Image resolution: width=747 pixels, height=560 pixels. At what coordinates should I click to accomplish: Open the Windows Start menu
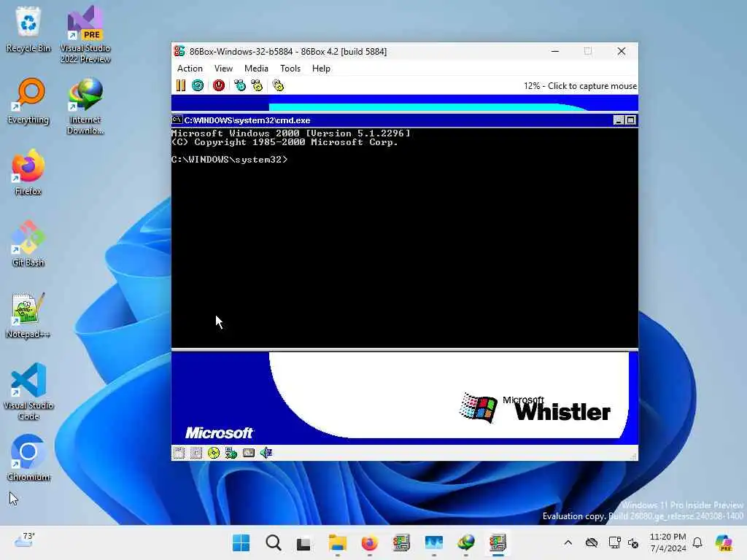[241, 542]
